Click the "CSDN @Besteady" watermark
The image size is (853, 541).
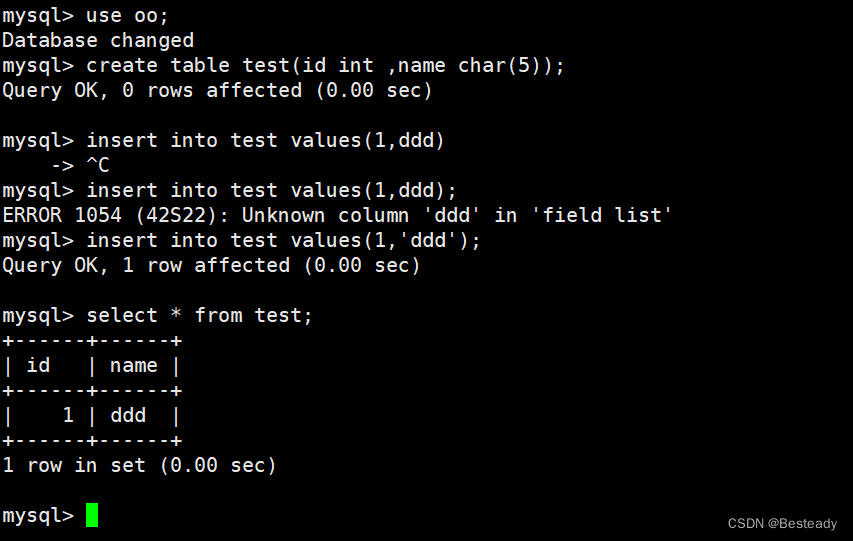point(784,523)
